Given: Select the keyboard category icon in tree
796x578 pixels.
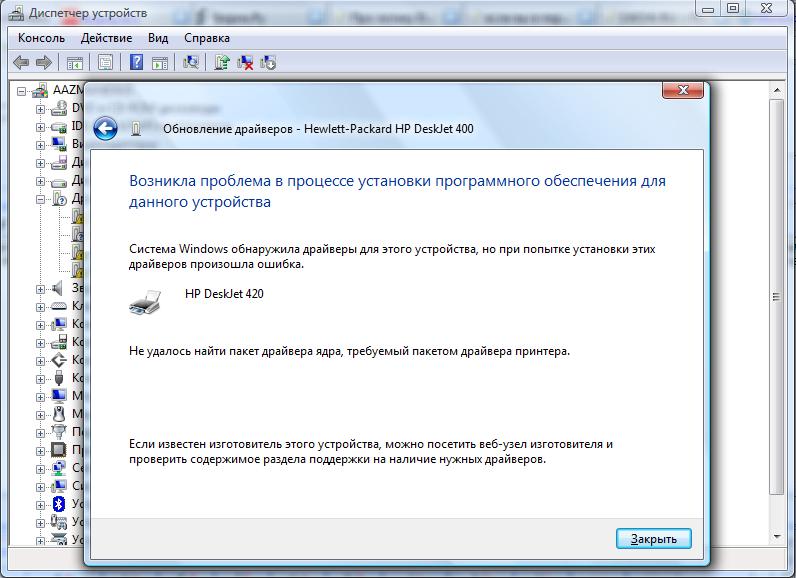Looking at the screenshot, I should (59, 307).
